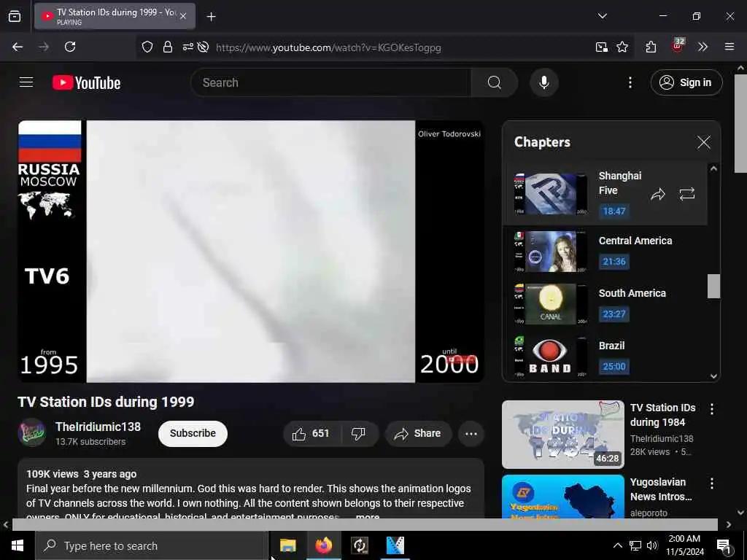Open Yugoslavian News Intros video thumbnail

click(x=562, y=496)
